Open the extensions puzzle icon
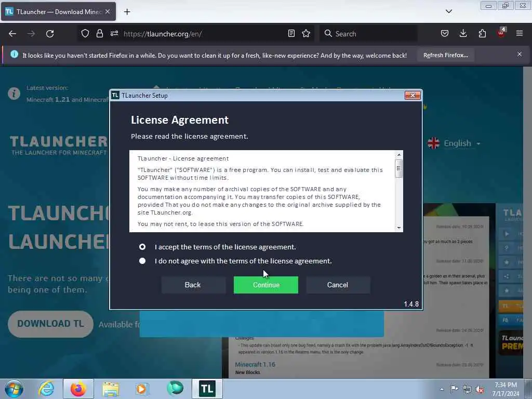Viewport: 532px width, 399px height. [482, 33]
